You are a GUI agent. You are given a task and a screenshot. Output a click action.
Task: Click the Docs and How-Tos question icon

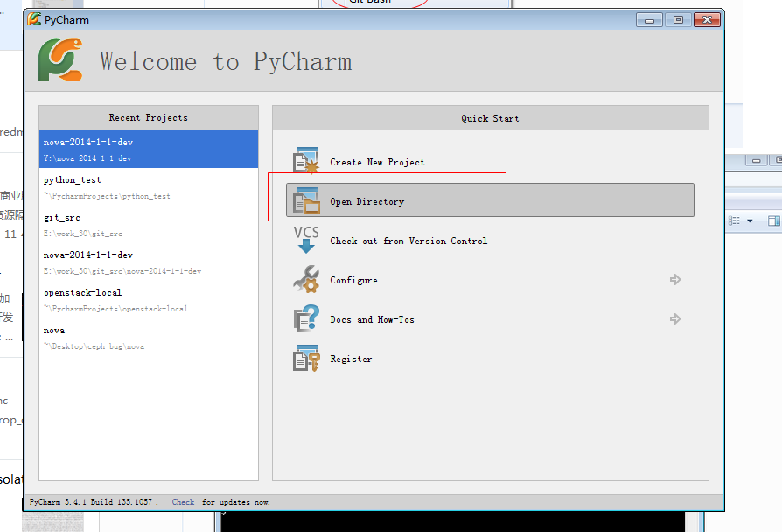(306, 318)
